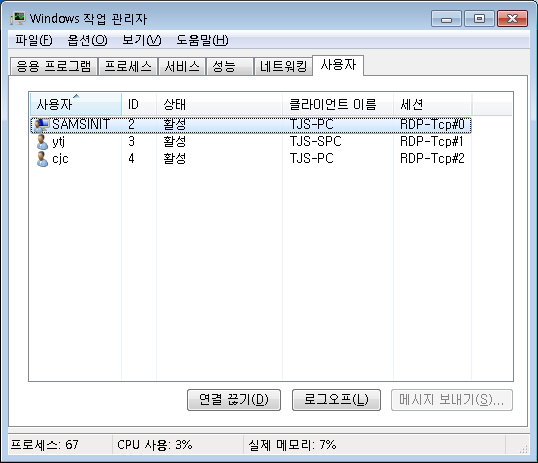Sort by the 사용자 column header
This screenshot has height=463, width=538.
coord(76,104)
